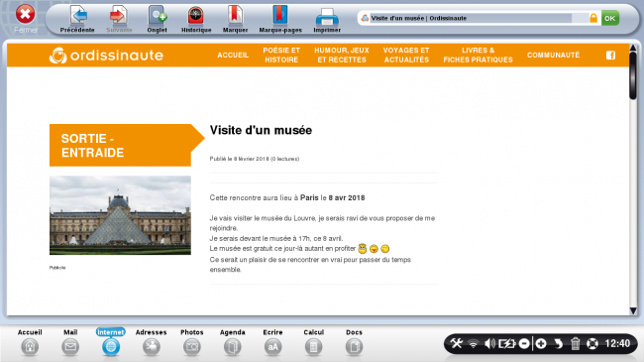The image size is (644, 362).
Task: Open the Photos application
Action: (x=192, y=342)
